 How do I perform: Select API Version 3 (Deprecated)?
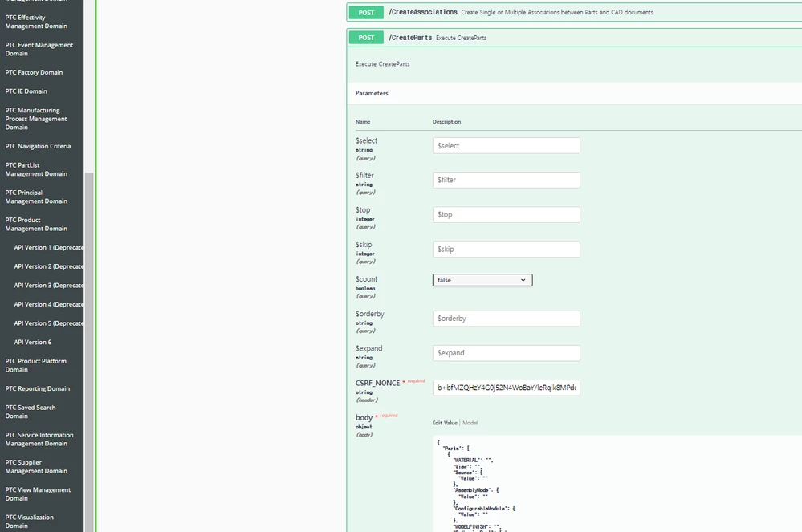[x=49, y=285]
